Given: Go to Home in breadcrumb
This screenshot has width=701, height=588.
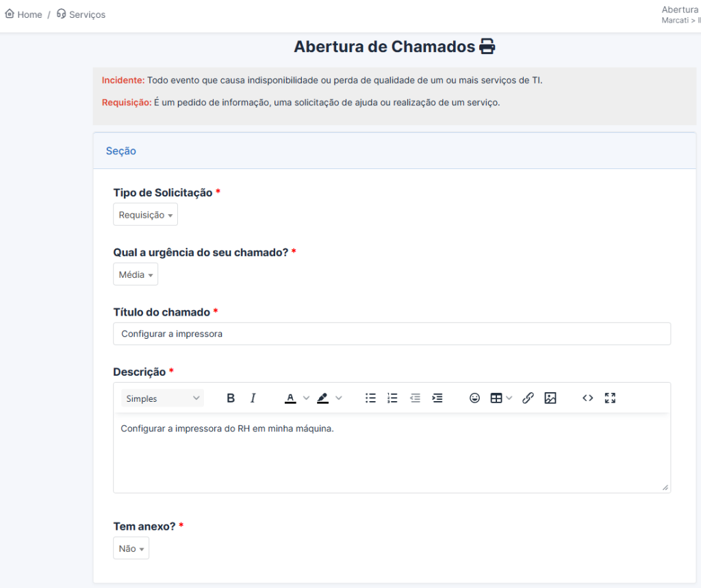Looking at the screenshot, I should pos(24,14).
